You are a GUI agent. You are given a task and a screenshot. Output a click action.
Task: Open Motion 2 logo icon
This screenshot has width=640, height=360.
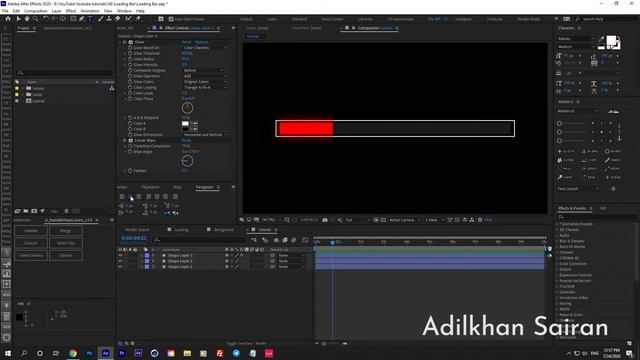(x=613, y=111)
